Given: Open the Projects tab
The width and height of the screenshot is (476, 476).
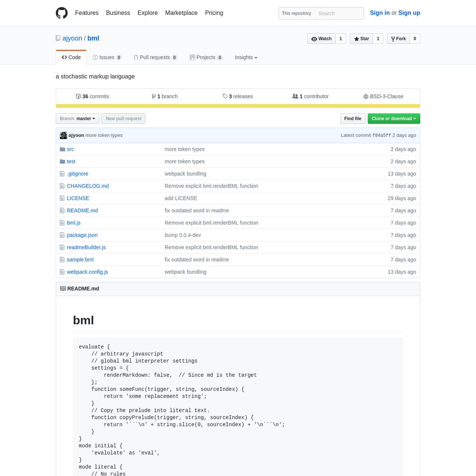Looking at the screenshot, I should tap(206, 58).
